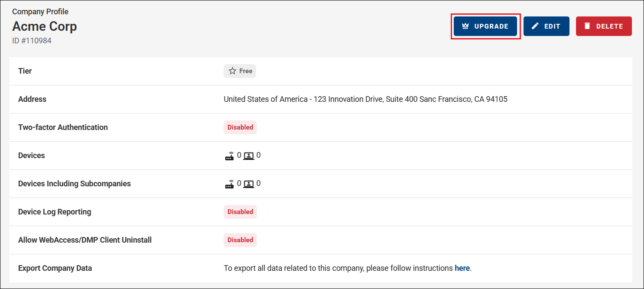
Task: Click the trash icon on Delete button
Action: tap(587, 26)
